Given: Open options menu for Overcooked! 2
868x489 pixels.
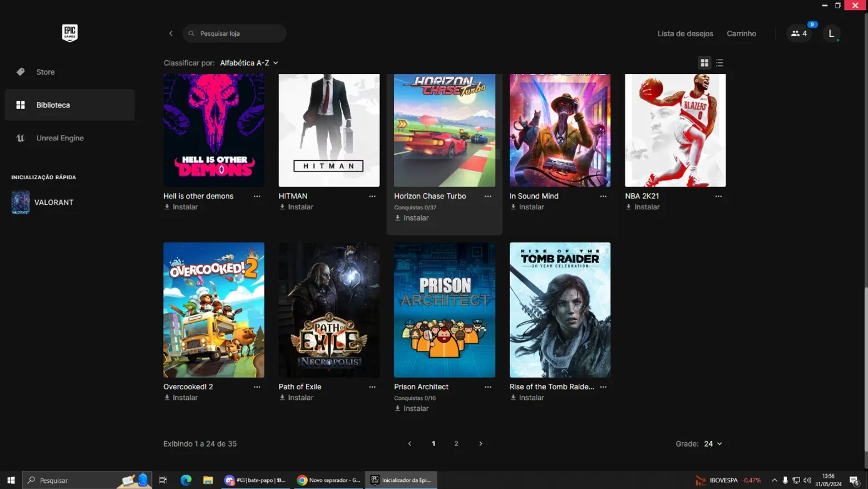Looking at the screenshot, I should 257,387.
